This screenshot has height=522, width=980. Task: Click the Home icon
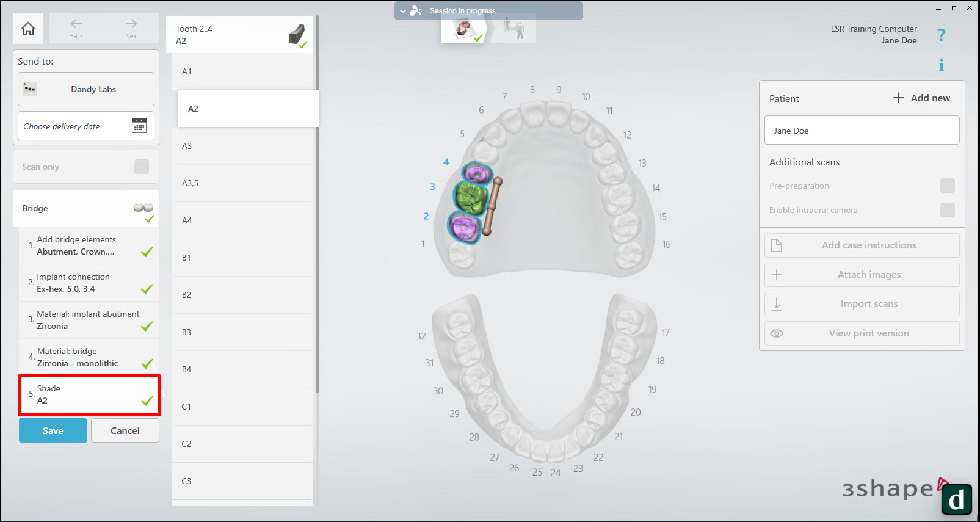click(x=28, y=29)
